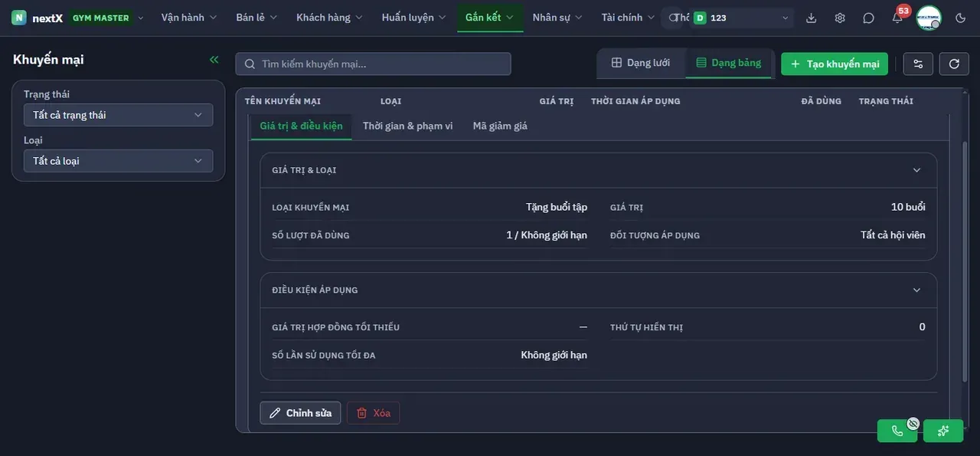Collapse the Giá trị & loại section
This screenshot has width=980, height=456.
coord(916,170)
